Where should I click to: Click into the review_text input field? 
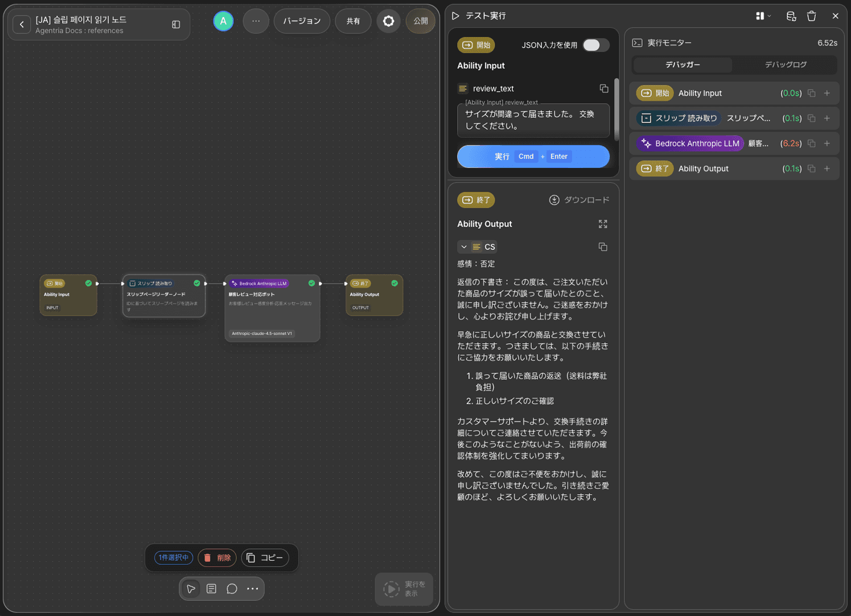(x=533, y=120)
